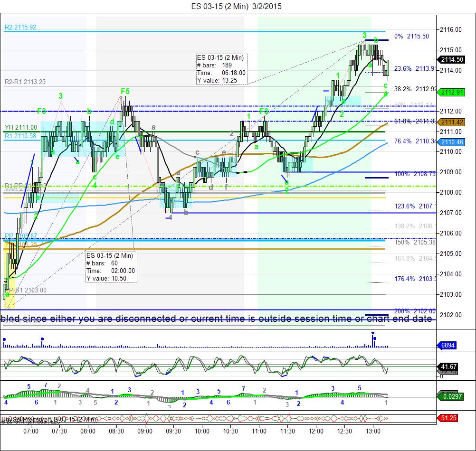Click the disconnected session warning message

[217, 319]
